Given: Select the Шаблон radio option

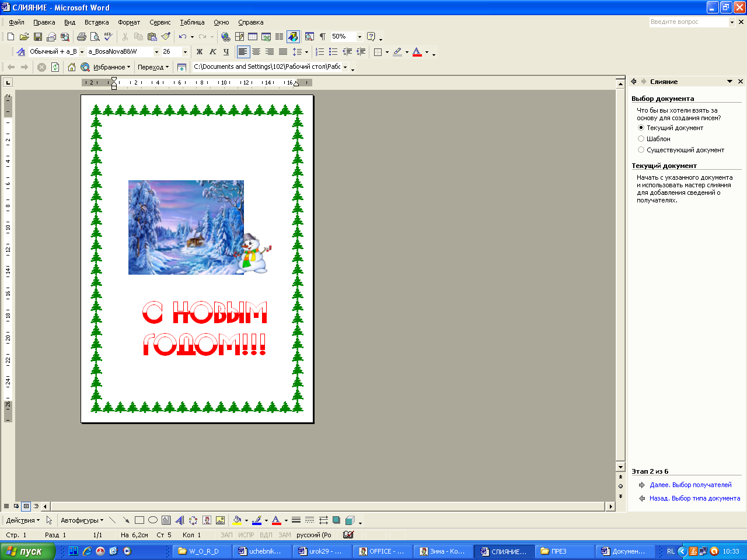Looking at the screenshot, I should point(641,139).
